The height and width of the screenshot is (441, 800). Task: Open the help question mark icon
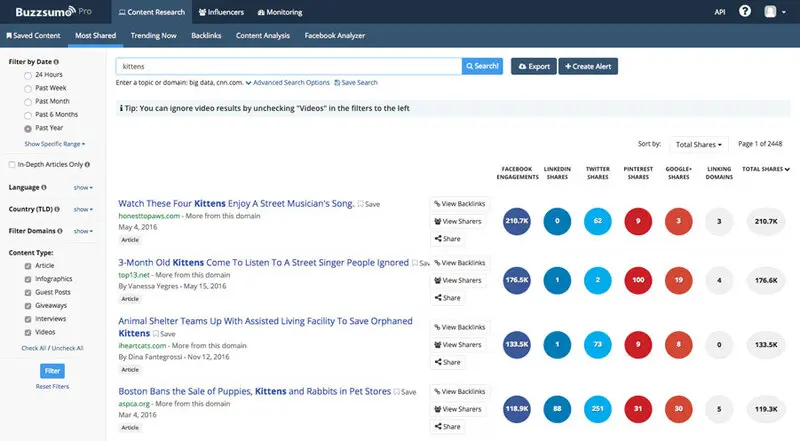(744, 11)
